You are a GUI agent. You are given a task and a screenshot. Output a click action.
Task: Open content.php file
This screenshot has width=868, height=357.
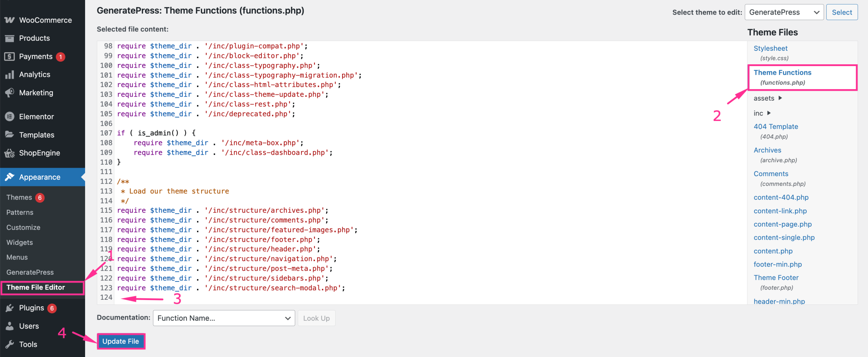(x=773, y=251)
